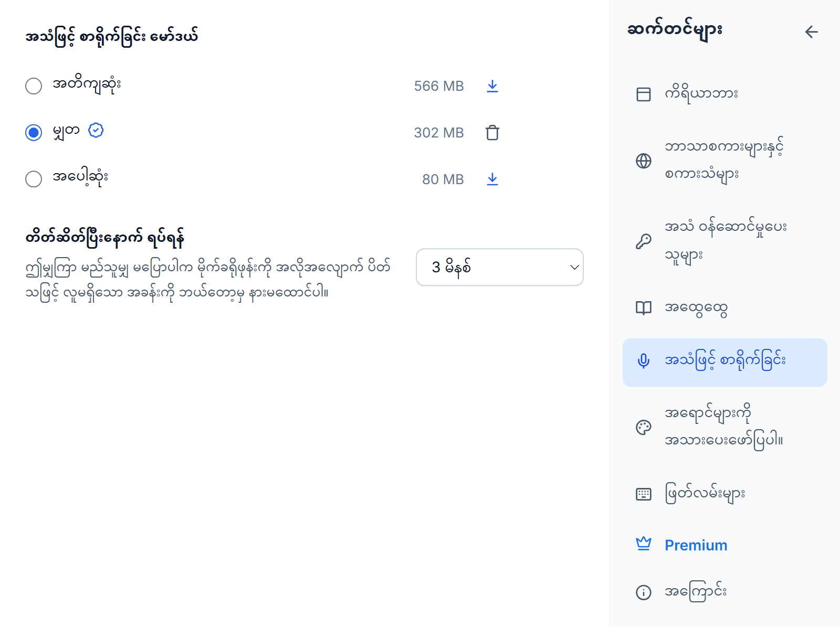
Task: Open အရောင်များကို အသားပေးဖော်ပြပါ section
Action: (x=724, y=427)
